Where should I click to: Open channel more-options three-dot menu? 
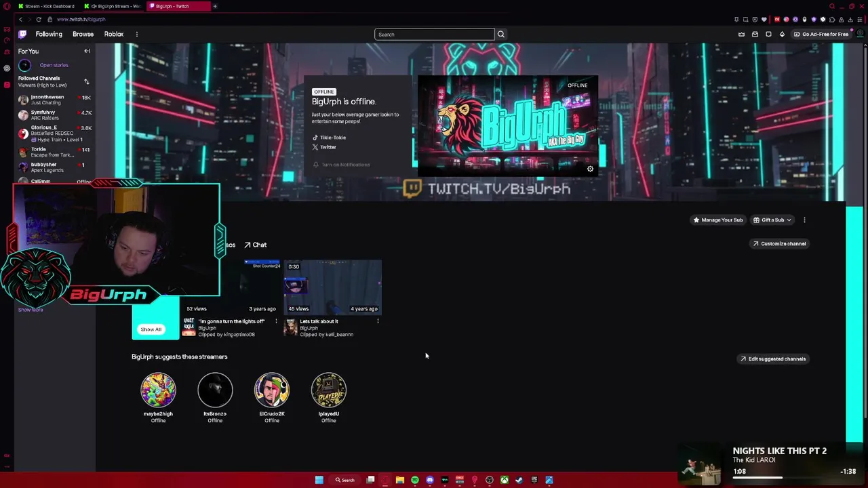[804, 220]
